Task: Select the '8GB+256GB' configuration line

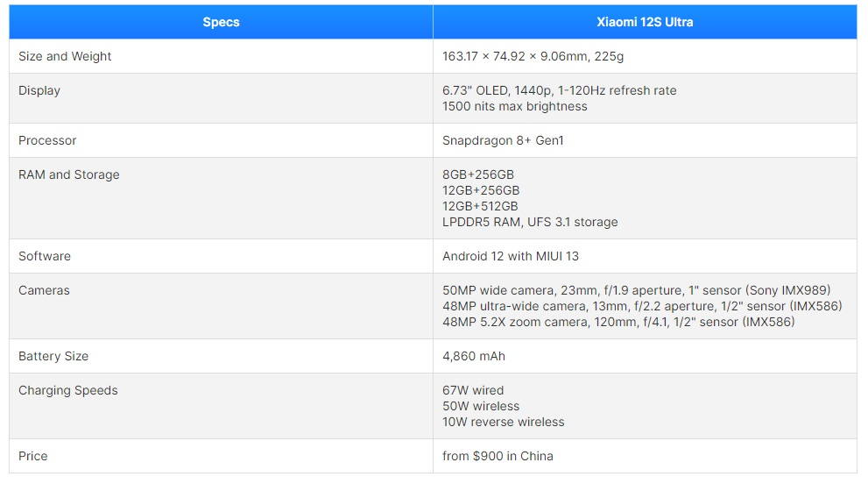Action: tap(477, 175)
